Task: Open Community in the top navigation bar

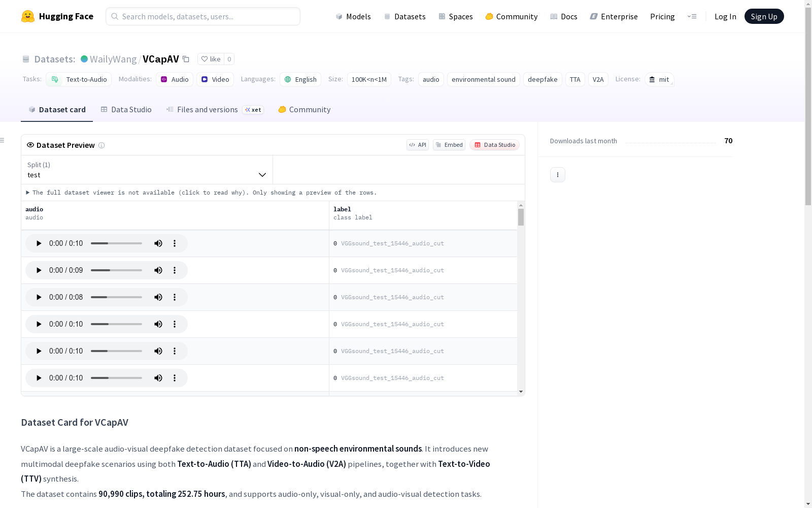Action: tap(511, 16)
